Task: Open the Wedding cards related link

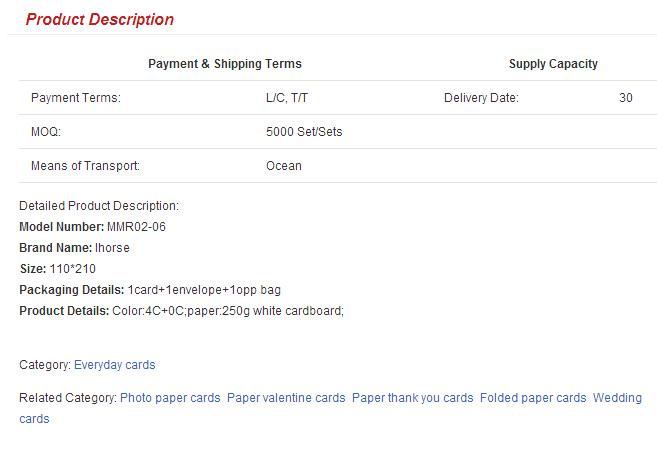Action: pyautogui.click(x=617, y=398)
